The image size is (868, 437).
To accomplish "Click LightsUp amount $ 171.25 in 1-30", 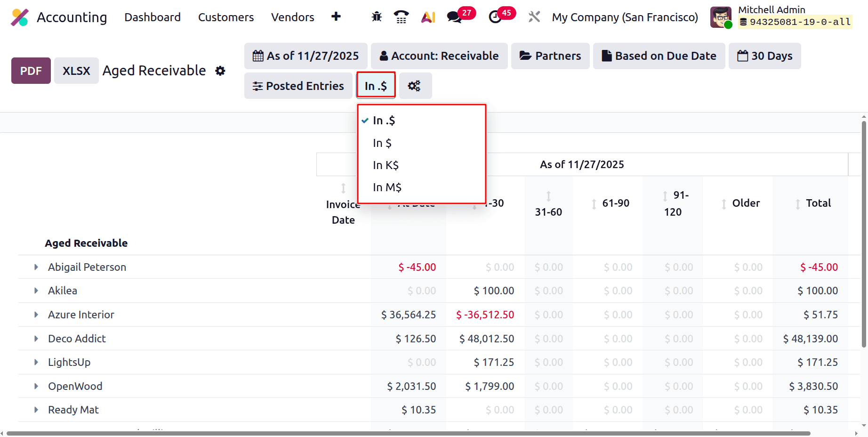I will pyautogui.click(x=494, y=362).
